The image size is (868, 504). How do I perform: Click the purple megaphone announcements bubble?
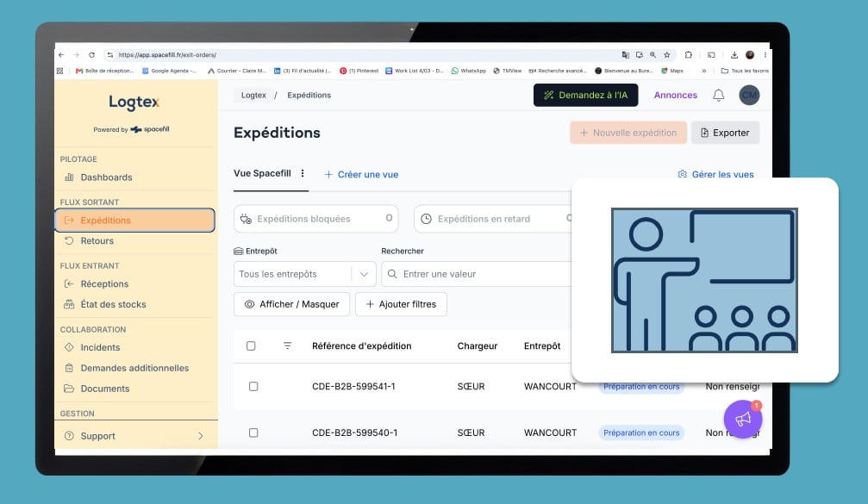(x=743, y=419)
